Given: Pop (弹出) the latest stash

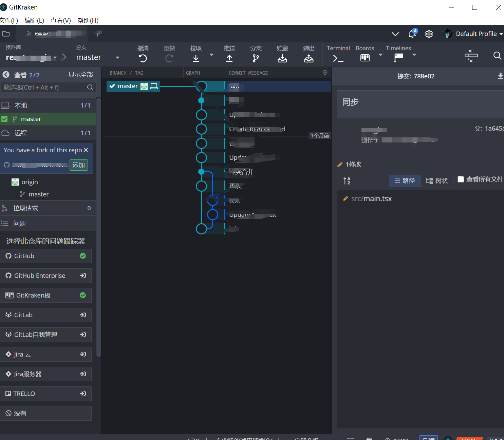Looking at the screenshot, I should click(x=309, y=58).
